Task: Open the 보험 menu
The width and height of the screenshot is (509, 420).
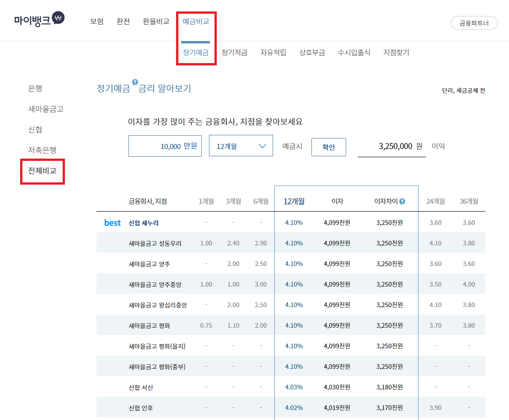Action: (97, 21)
